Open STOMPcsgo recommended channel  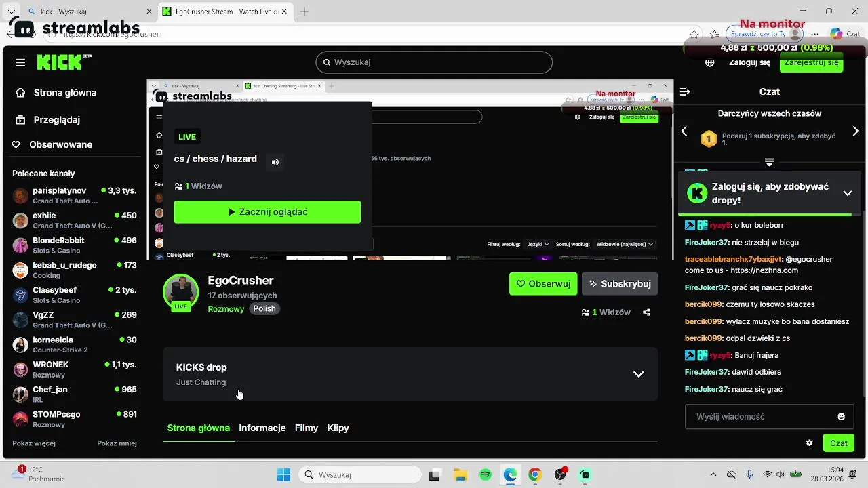[75, 419]
